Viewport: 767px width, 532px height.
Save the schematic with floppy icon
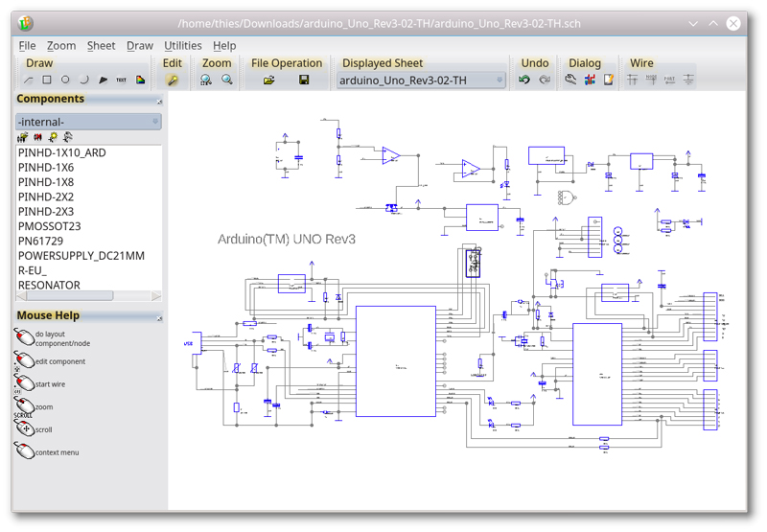(304, 80)
